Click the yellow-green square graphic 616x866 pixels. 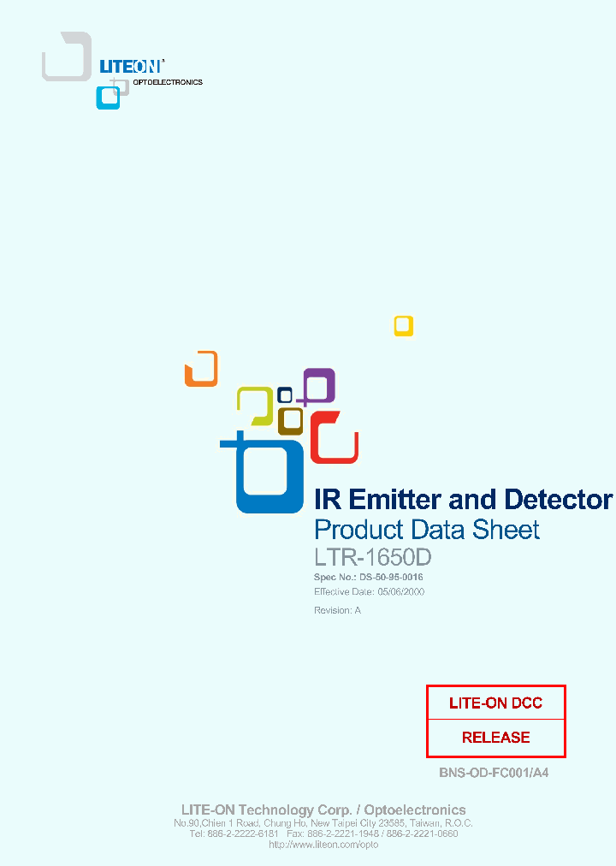pos(254,405)
